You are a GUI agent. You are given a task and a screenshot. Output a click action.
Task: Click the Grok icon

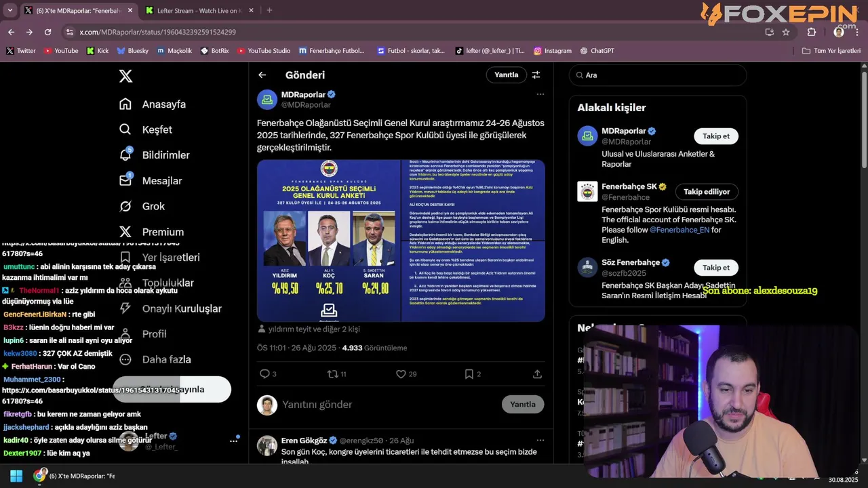(125, 206)
